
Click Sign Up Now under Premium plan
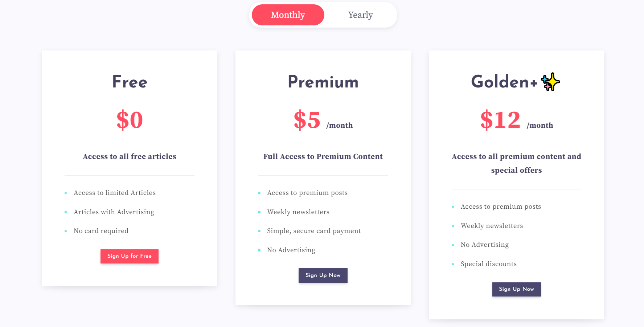pos(323,275)
